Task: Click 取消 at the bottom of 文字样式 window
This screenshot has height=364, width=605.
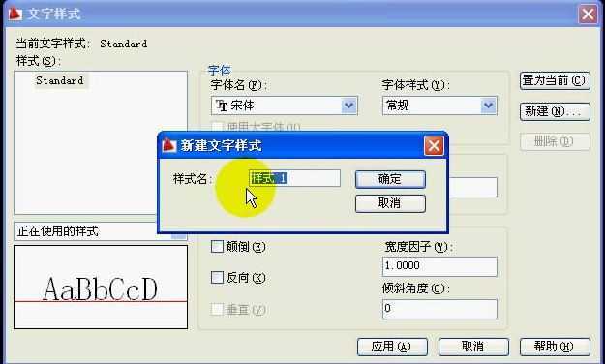Action: tap(473, 347)
